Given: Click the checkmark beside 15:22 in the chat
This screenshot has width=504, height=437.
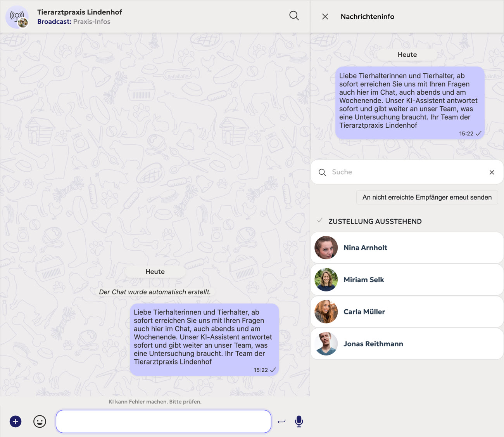Looking at the screenshot, I should click(273, 370).
